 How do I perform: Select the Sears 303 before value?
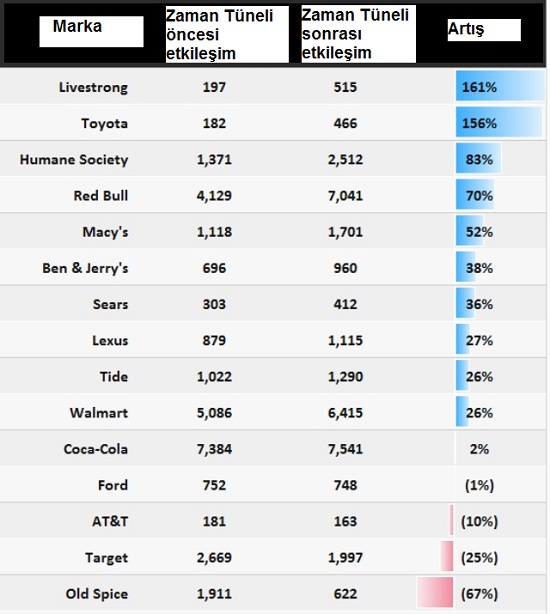[214, 304]
